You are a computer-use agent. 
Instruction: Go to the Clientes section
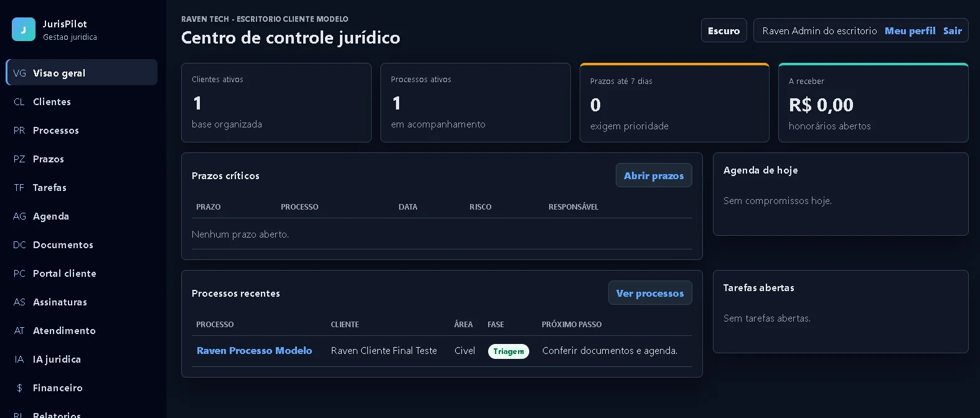tap(82, 101)
